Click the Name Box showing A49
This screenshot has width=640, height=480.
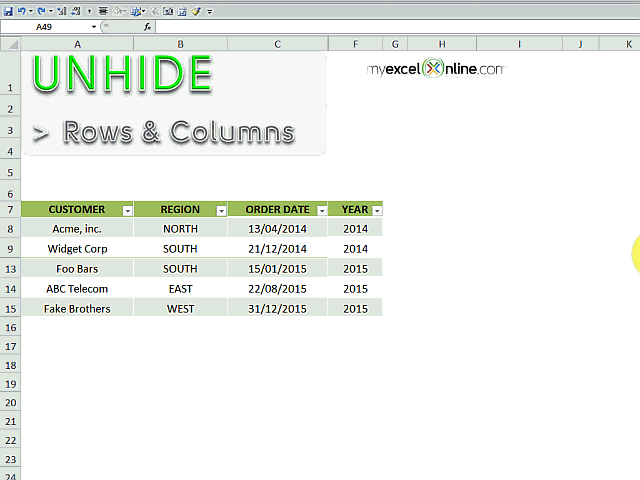coord(45,27)
